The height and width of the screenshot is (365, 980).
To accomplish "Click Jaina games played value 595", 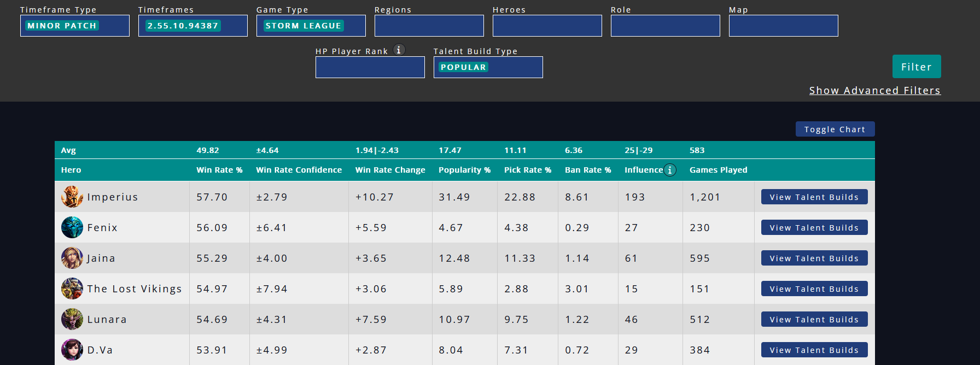I will point(700,258).
